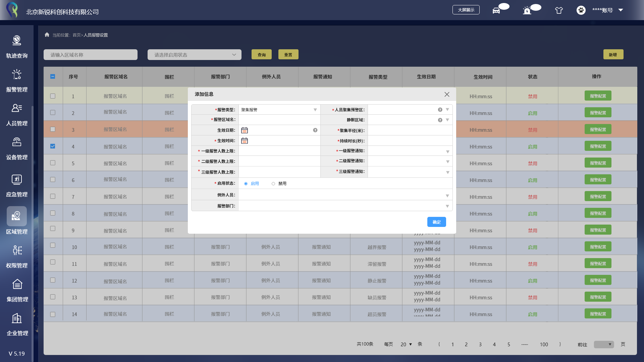Click the shirt theme icon in header

click(559, 10)
